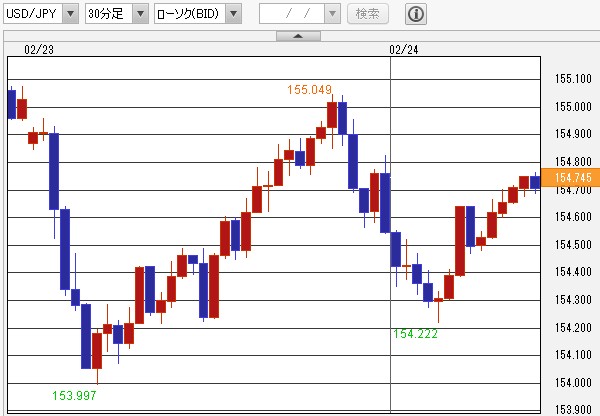
Task: Select the 02/24 date marker
Action: [x=404, y=47]
